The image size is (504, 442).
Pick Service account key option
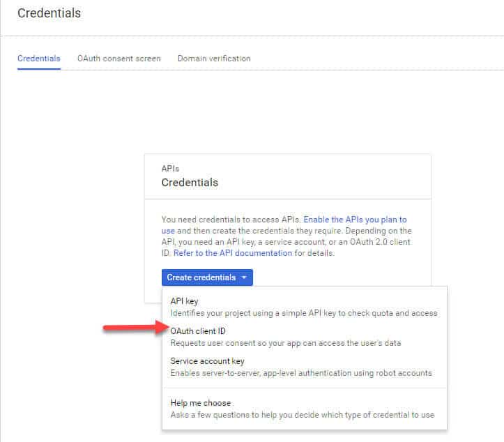point(305,367)
